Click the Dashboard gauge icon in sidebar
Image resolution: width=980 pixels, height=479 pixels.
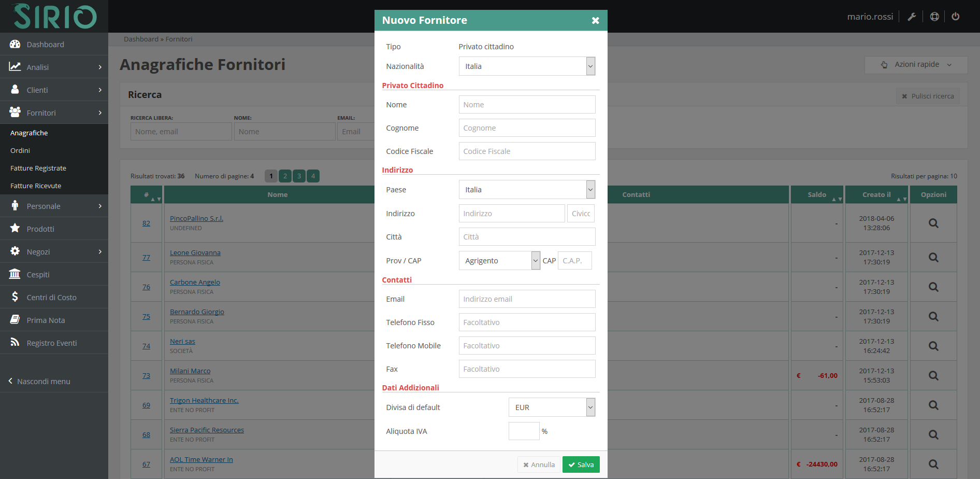pos(15,45)
